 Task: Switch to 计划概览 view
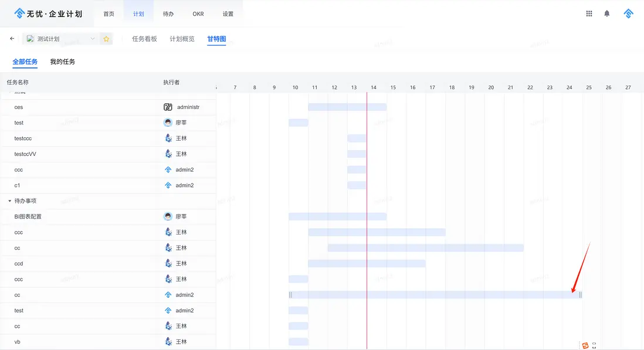[x=182, y=39]
